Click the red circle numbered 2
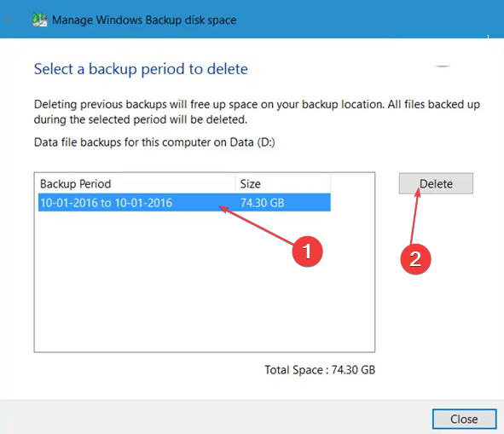Image resolution: width=504 pixels, height=434 pixels. coord(415,259)
